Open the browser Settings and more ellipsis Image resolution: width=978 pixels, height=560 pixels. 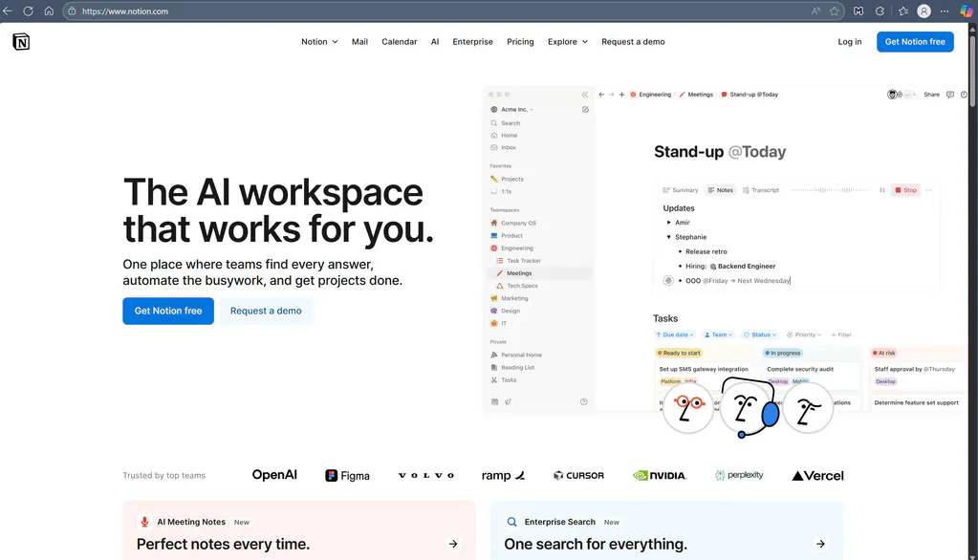(945, 11)
